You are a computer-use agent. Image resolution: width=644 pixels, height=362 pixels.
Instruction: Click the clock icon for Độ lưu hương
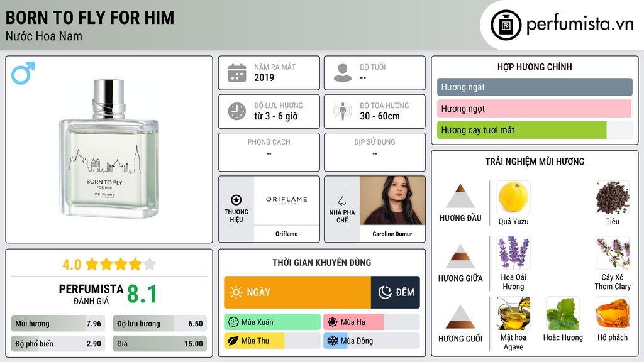[237, 111]
